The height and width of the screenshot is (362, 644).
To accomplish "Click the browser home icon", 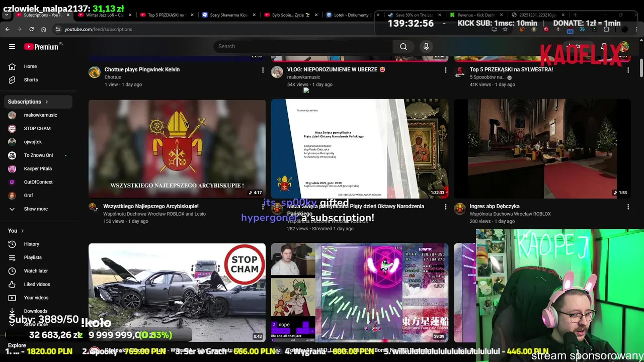I will (43, 29).
